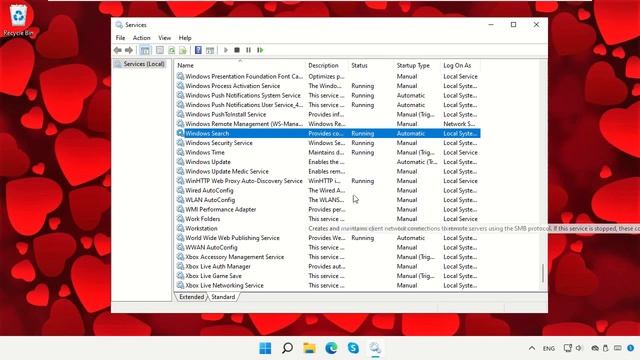This screenshot has height=360, width=640.
Task: Click the Services app taskbar icon
Action: click(375, 348)
